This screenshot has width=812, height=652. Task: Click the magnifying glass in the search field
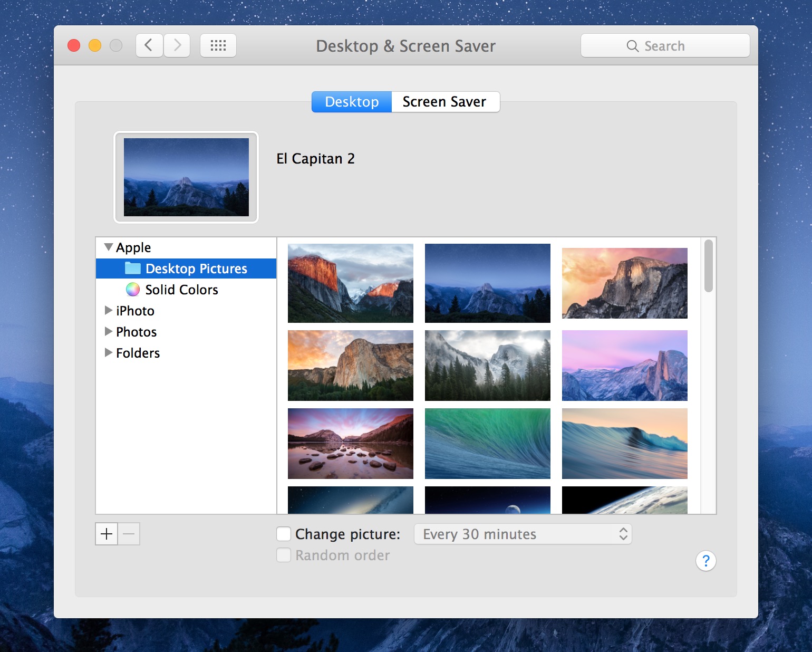tap(633, 46)
